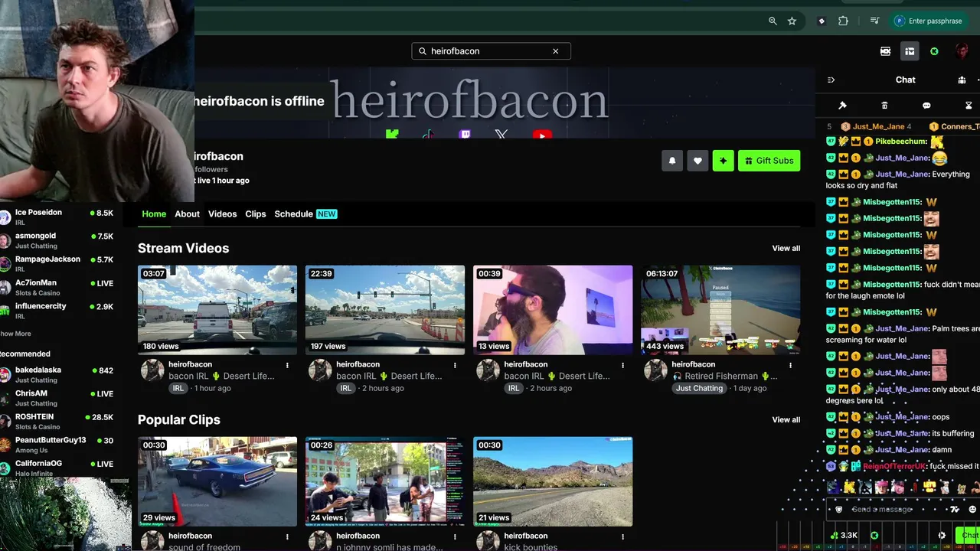Toggle the heart follow button
980x551 pixels.
click(x=697, y=161)
